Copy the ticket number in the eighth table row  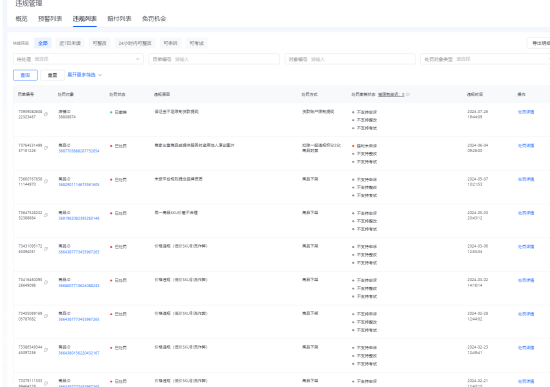point(46,350)
